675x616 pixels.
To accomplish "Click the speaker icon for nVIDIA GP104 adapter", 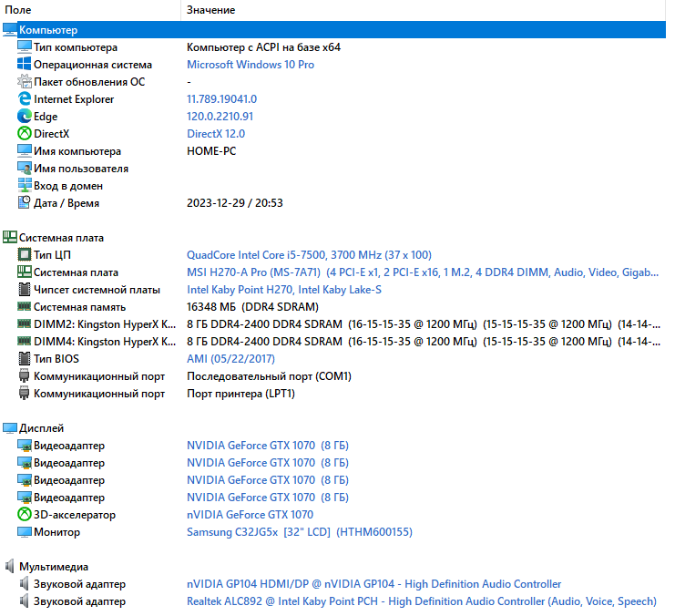I will [x=24, y=584].
